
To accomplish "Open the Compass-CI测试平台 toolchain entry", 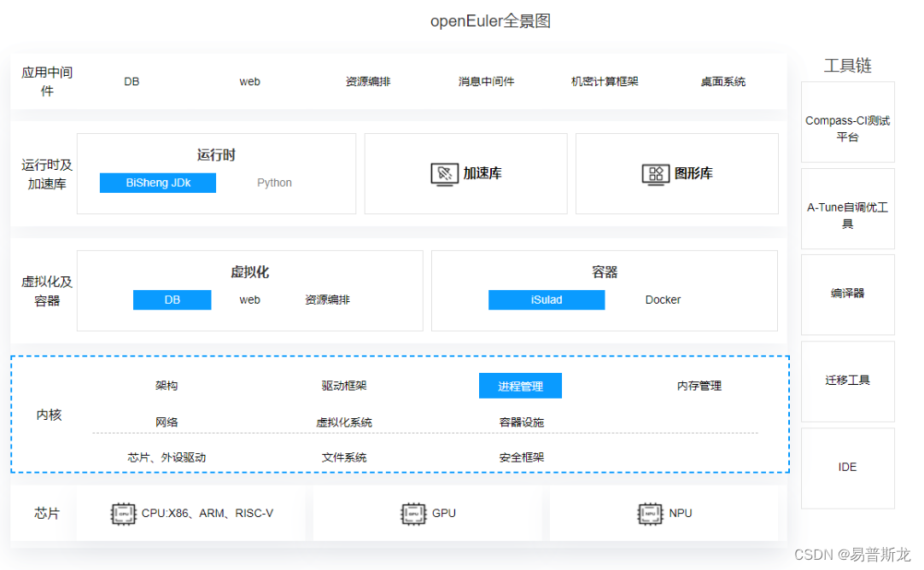I will click(847, 122).
